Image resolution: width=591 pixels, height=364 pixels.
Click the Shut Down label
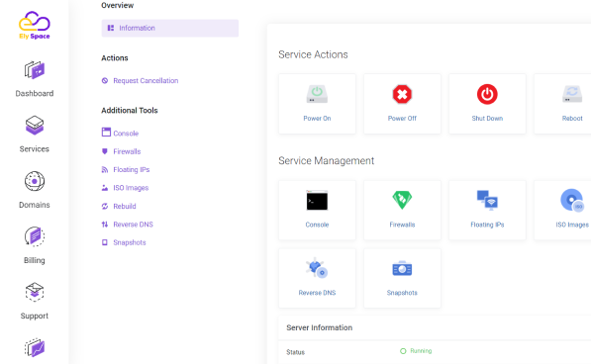tap(487, 118)
